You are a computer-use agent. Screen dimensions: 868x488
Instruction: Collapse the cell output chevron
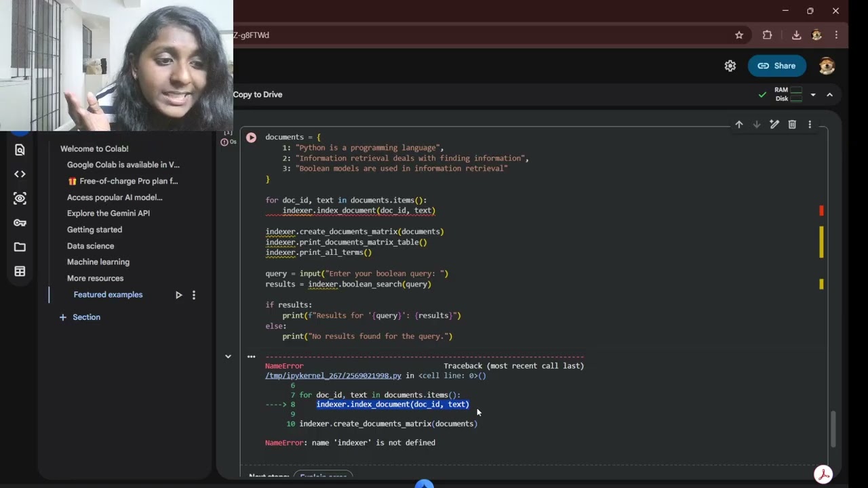click(x=228, y=357)
